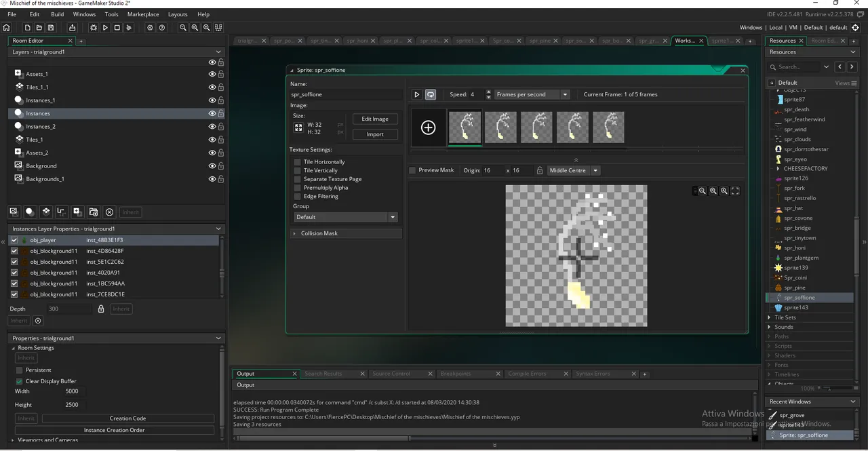Select the spr_plantgem resource
Screen dimensions: 868x451
801,258
